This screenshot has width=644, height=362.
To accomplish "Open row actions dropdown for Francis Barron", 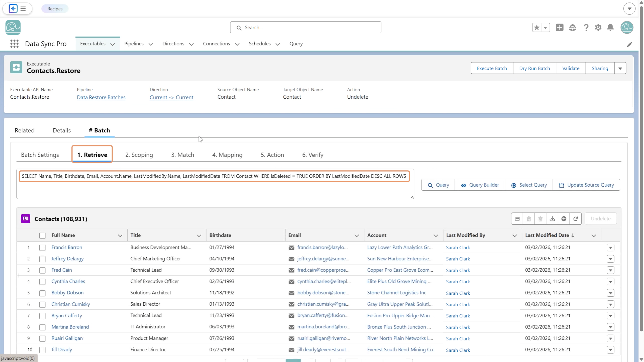I will pos(610,248).
